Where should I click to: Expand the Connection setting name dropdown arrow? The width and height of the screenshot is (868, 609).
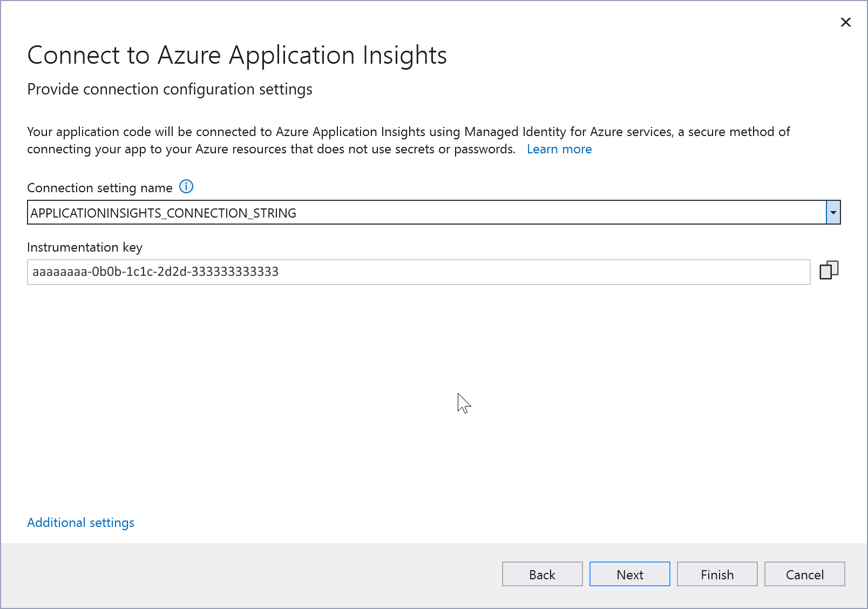click(833, 212)
